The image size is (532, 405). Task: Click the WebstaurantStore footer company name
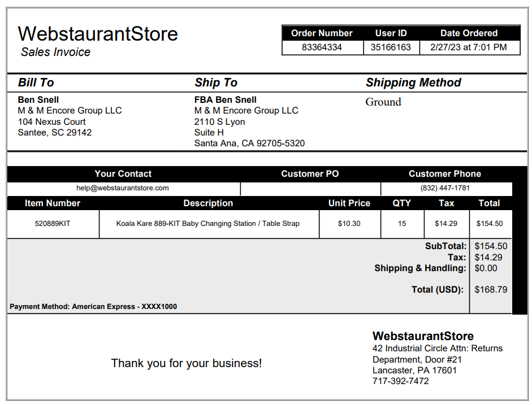tap(423, 336)
